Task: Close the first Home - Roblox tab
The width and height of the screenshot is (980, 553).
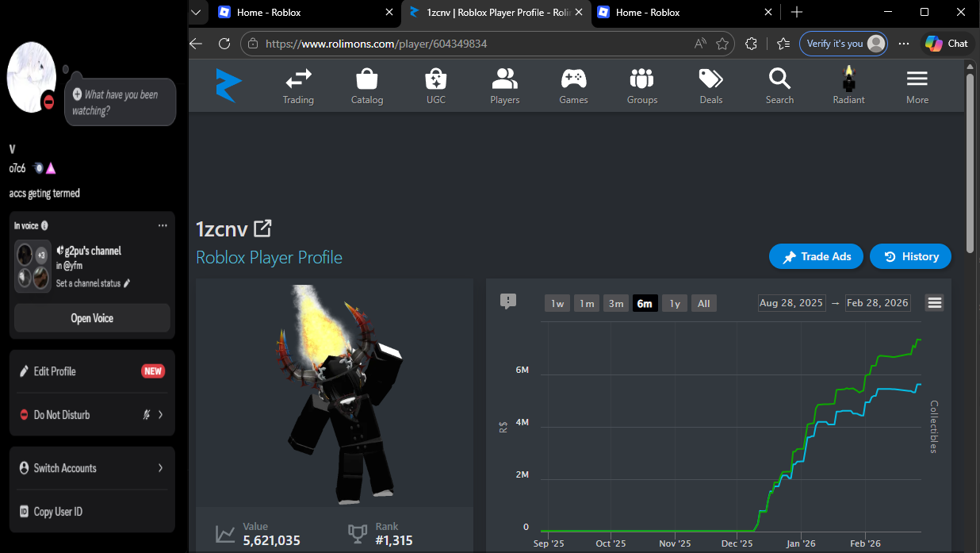Action: (x=389, y=12)
